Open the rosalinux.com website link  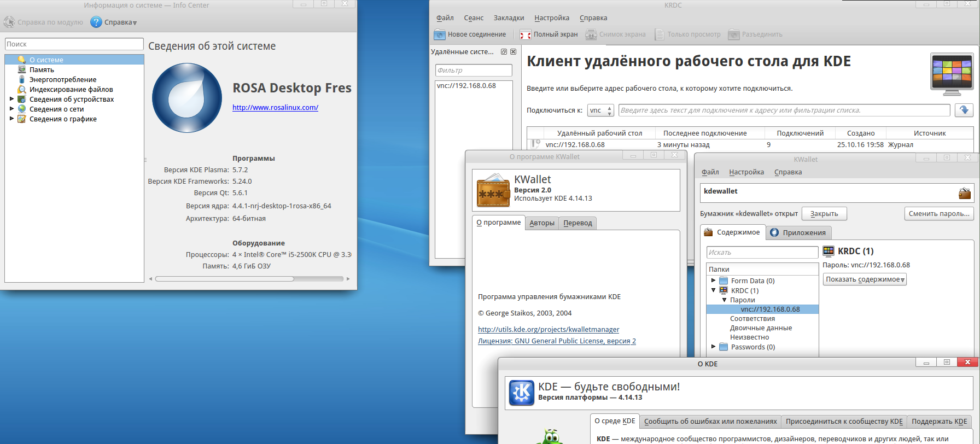(275, 108)
